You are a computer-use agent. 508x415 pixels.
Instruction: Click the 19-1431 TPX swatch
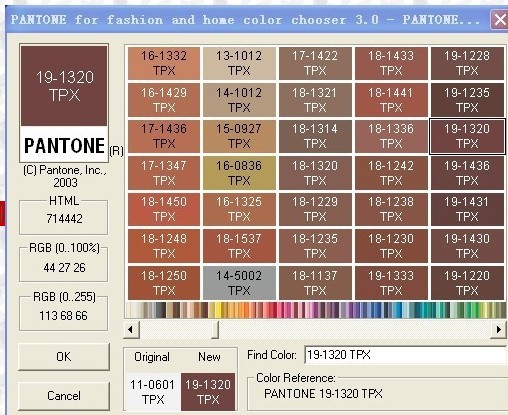467,209
